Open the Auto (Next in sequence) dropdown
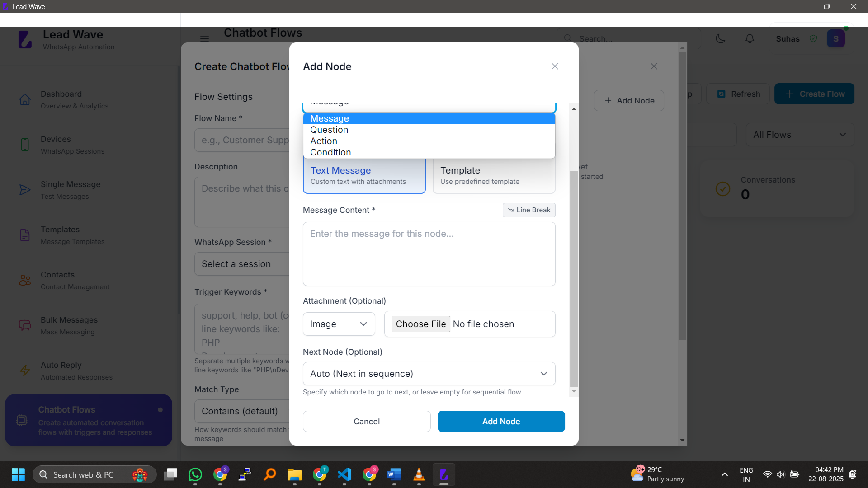This screenshot has height=488, width=868. [429, 374]
